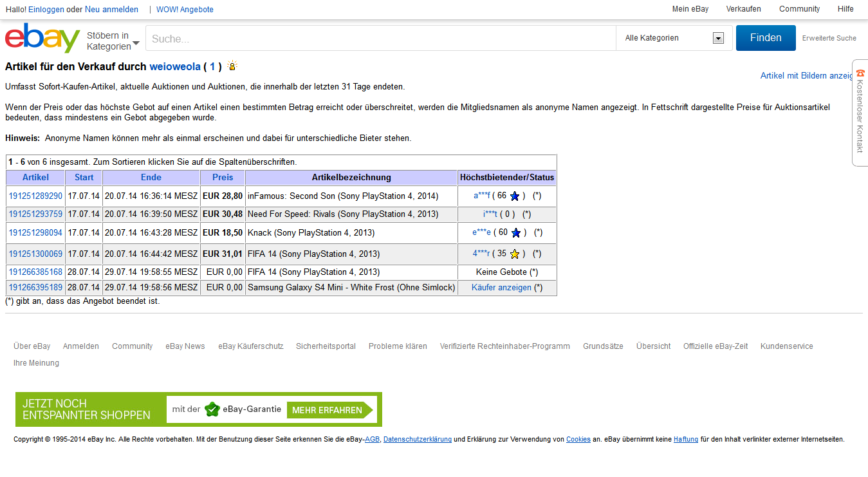Open bidder i***t profile

pyautogui.click(x=490, y=214)
